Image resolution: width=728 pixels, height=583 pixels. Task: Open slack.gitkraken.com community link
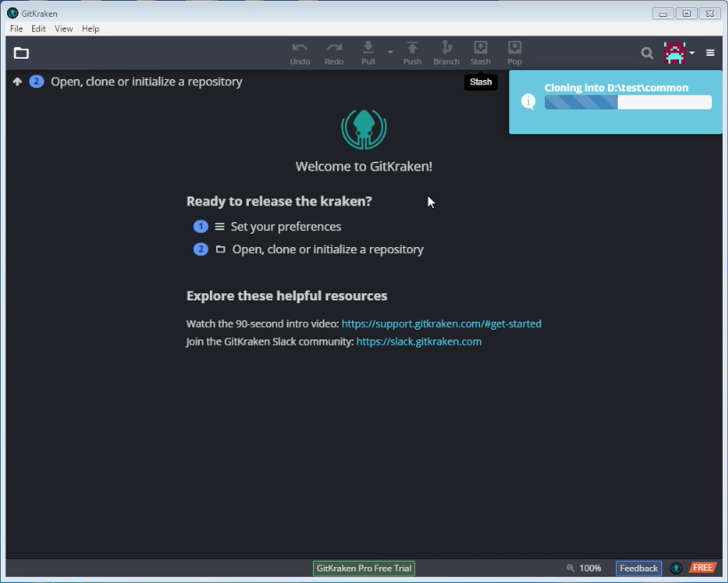pyautogui.click(x=419, y=341)
